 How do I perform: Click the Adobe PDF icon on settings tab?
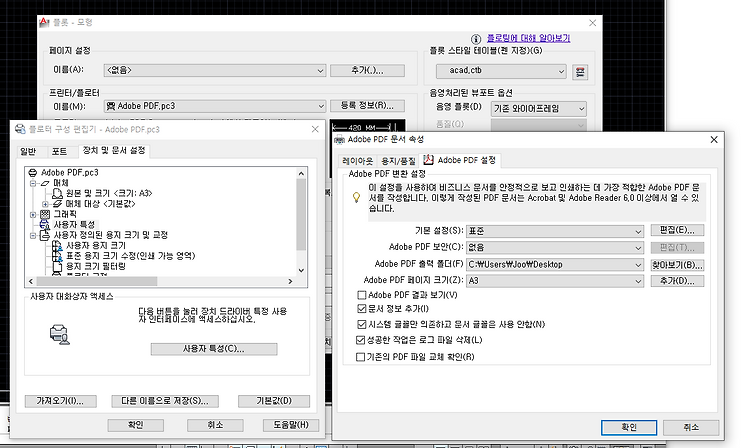(x=428, y=160)
